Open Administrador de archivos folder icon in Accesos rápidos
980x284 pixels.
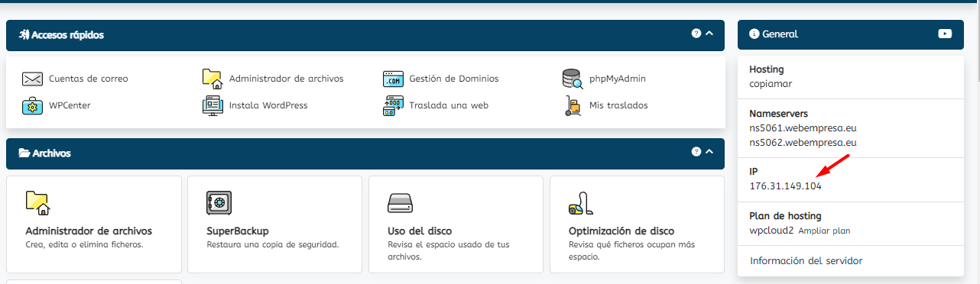(213, 79)
